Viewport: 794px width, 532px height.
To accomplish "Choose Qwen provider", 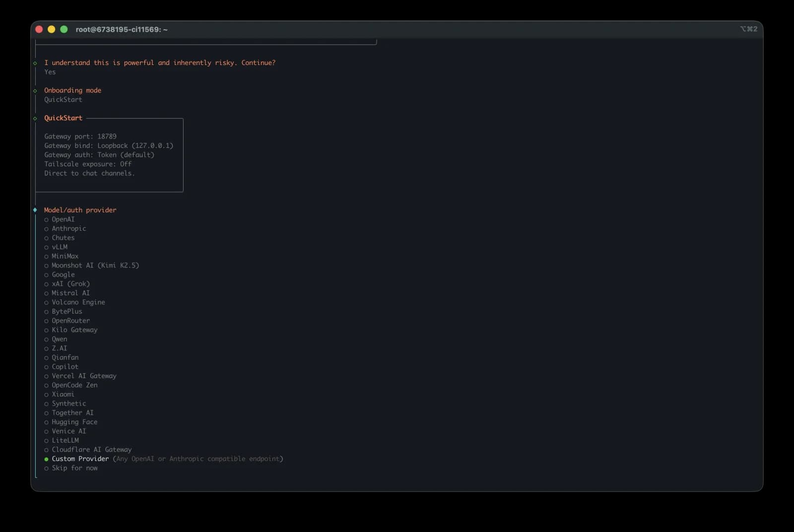I will point(56,339).
